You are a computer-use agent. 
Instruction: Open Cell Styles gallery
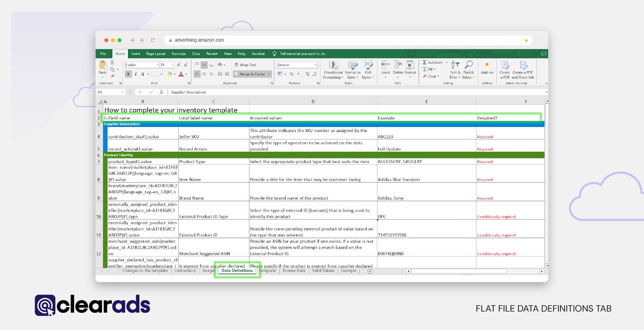(x=368, y=70)
